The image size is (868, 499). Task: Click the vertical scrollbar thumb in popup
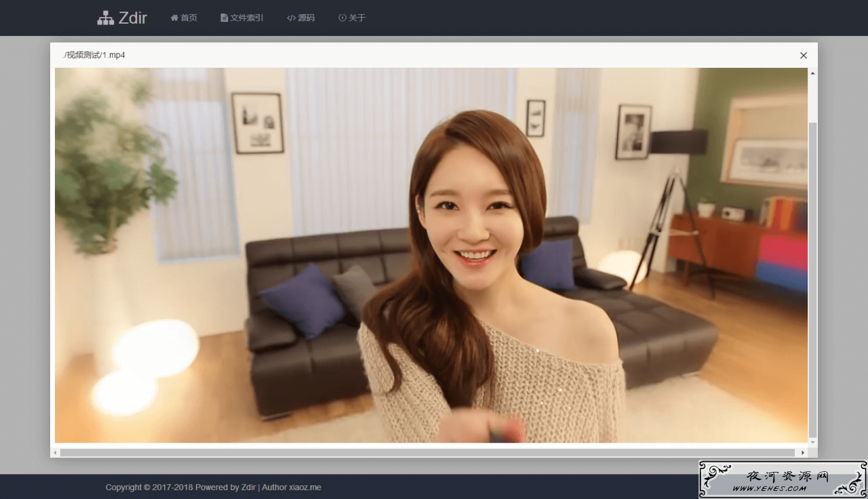coord(812,279)
